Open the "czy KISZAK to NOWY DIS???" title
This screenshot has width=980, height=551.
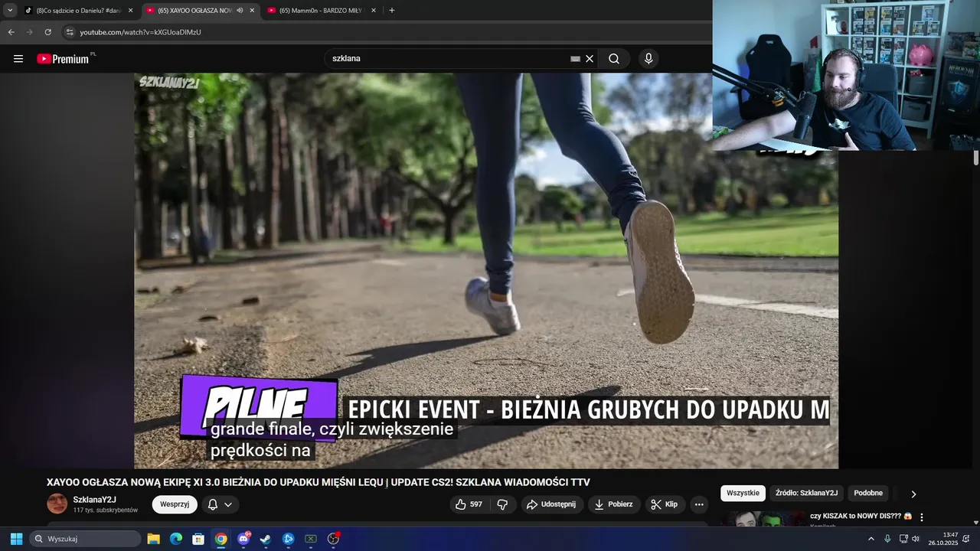(861, 516)
